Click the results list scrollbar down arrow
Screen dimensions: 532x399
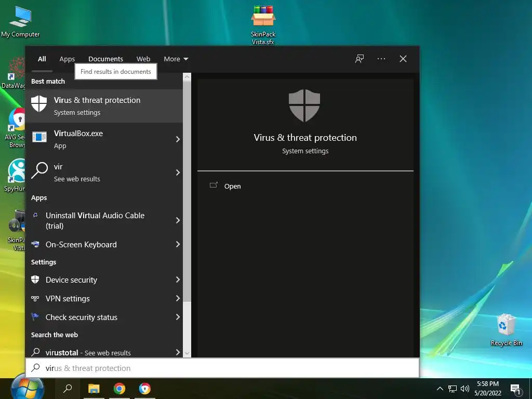(x=187, y=353)
